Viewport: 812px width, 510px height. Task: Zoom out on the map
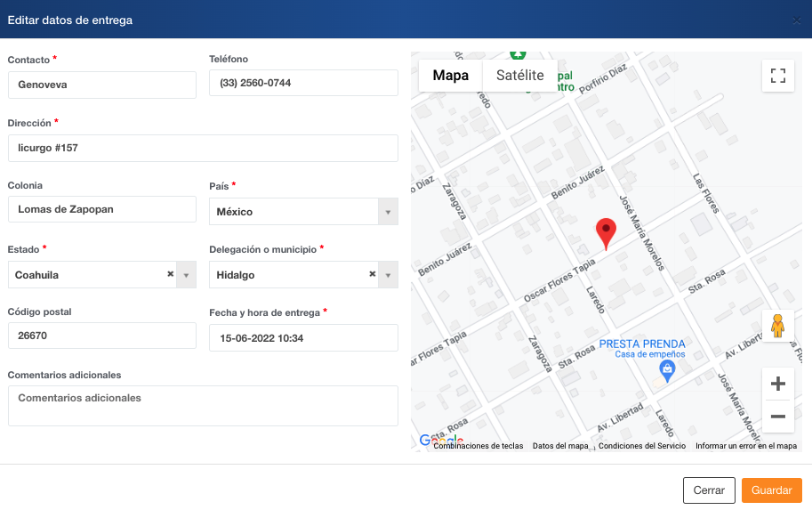point(777,417)
